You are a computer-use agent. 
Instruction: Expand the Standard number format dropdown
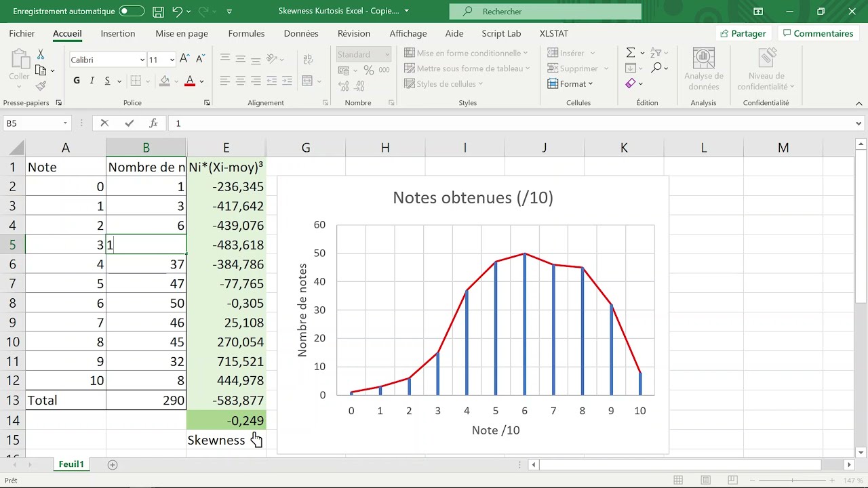(387, 54)
